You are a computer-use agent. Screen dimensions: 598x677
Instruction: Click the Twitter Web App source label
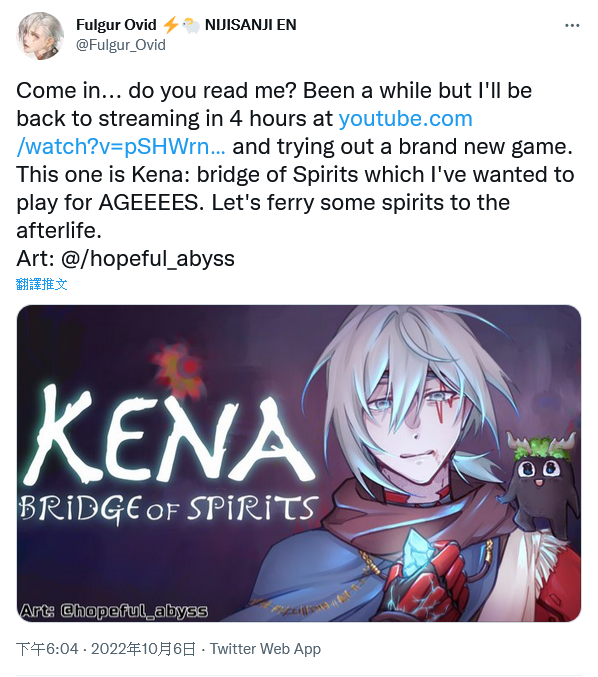click(x=266, y=649)
